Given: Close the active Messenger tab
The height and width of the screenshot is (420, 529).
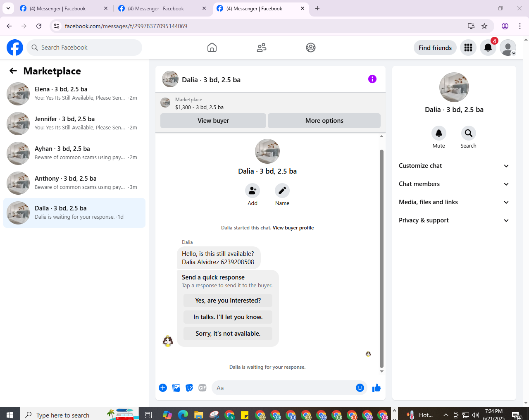Looking at the screenshot, I should [x=303, y=8].
